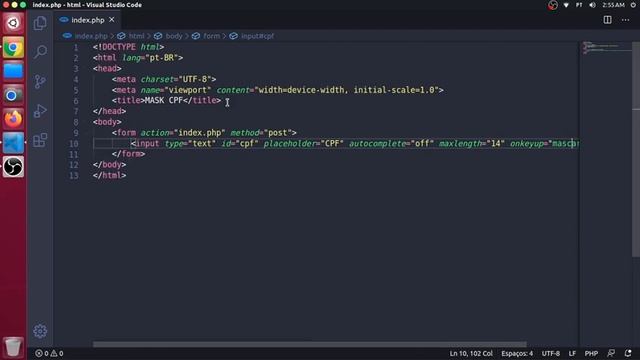Open the Files manager from the dock
Screen dimensions: 640x360
(13, 71)
